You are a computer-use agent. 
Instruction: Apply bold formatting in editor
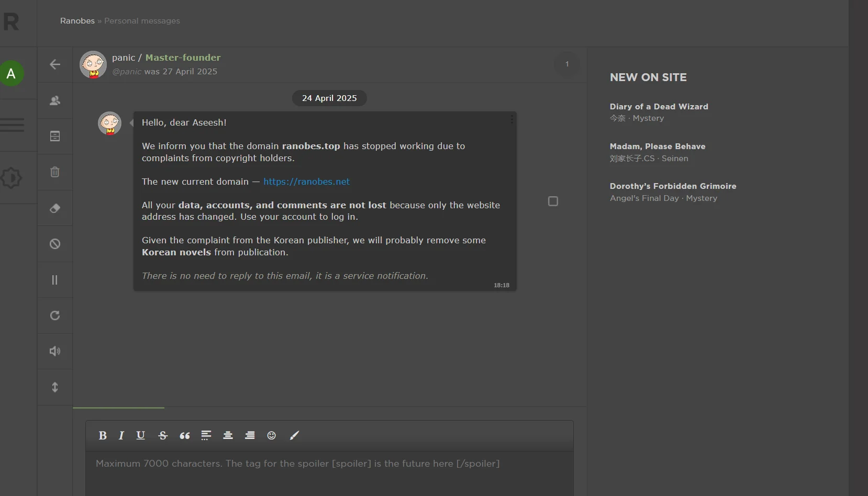pyautogui.click(x=103, y=435)
